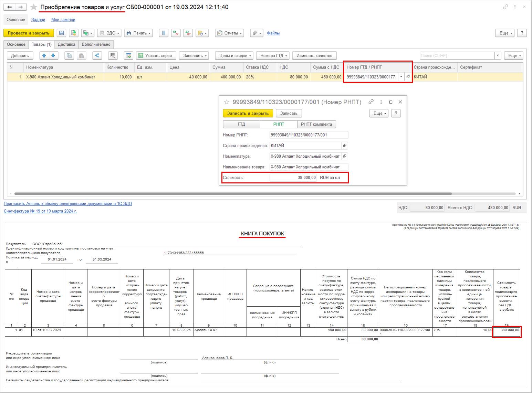Open create-based-on dropdown next to post icon

(x=87, y=33)
